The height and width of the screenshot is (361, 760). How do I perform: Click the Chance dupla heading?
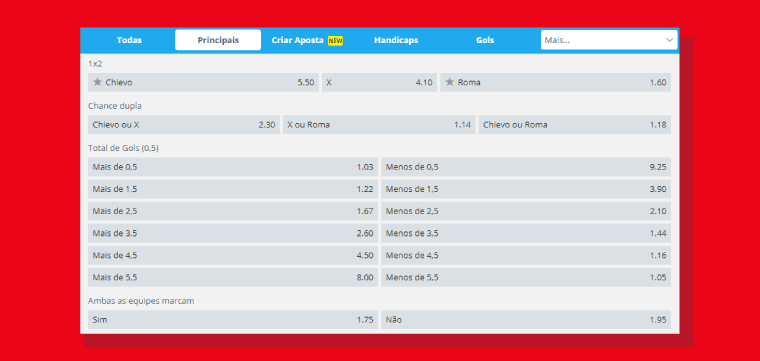[115, 106]
